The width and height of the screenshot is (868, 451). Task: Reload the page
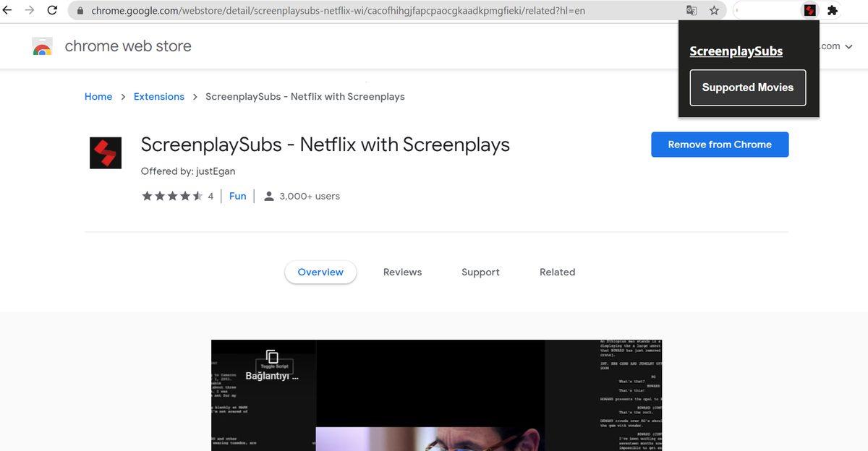point(51,9)
